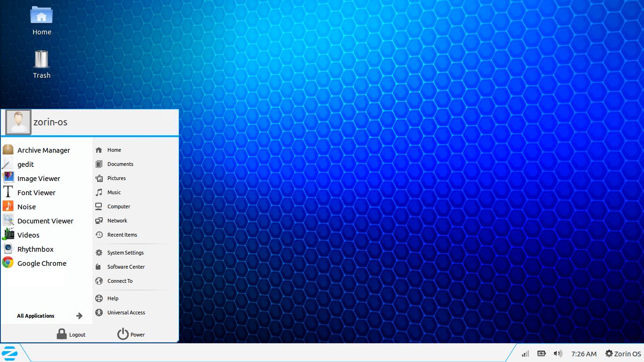Expand All Applications arrow
Image resolution: width=644 pixels, height=362 pixels.
click(79, 316)
